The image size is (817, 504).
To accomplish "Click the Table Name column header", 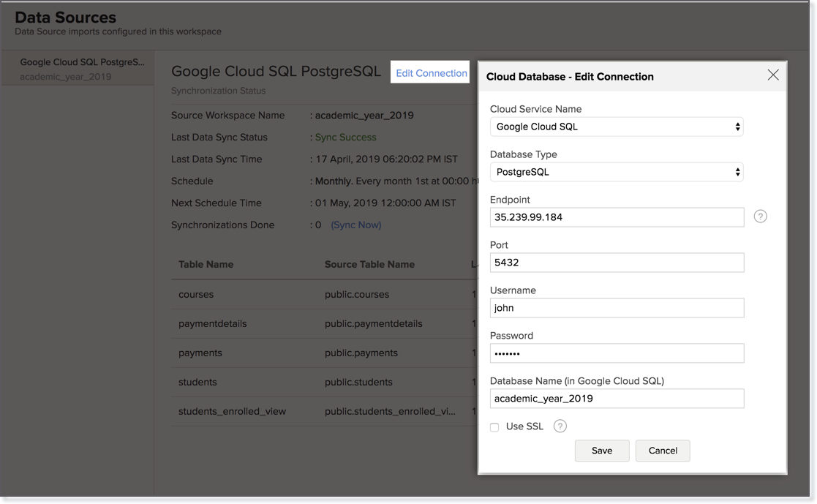I will click(x=206, y=264).
